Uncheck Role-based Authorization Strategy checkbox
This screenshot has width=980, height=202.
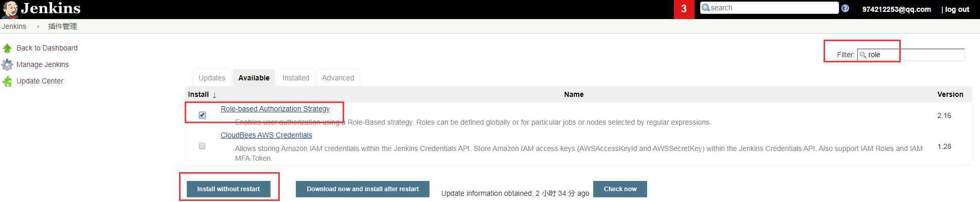202,115
